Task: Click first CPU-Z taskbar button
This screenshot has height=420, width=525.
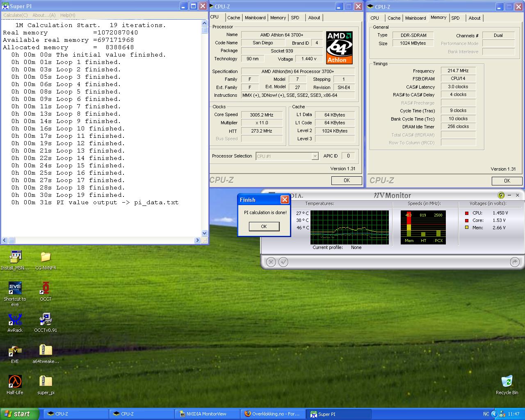Action: point(76,414)
